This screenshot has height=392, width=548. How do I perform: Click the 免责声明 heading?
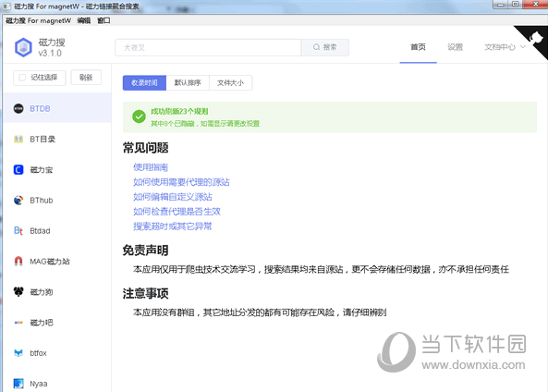click(145, 250)
